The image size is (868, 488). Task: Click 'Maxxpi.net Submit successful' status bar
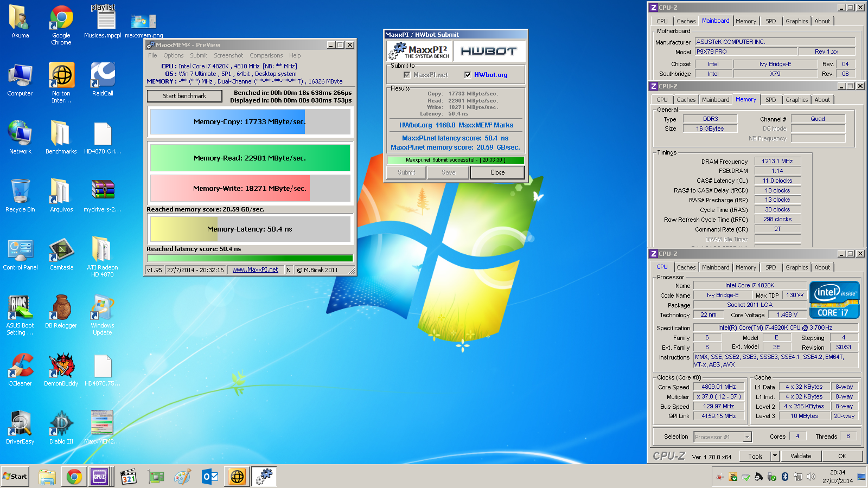click(x=456, y=160)
